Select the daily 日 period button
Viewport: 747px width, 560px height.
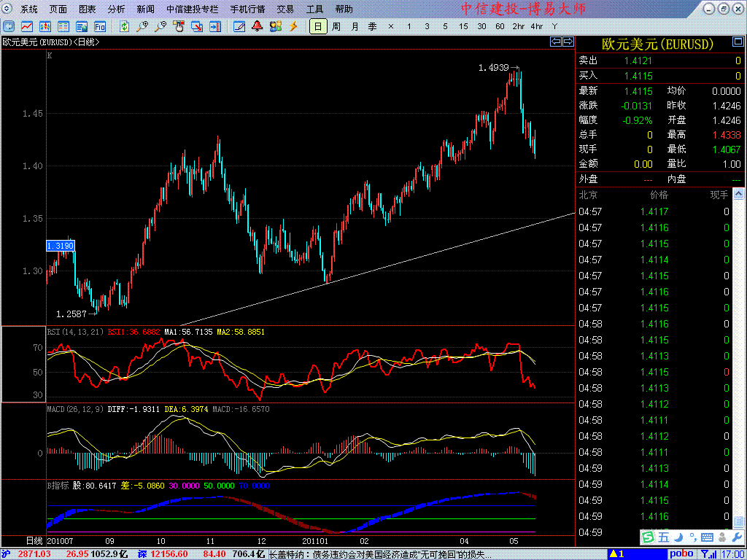pos(318,26)
